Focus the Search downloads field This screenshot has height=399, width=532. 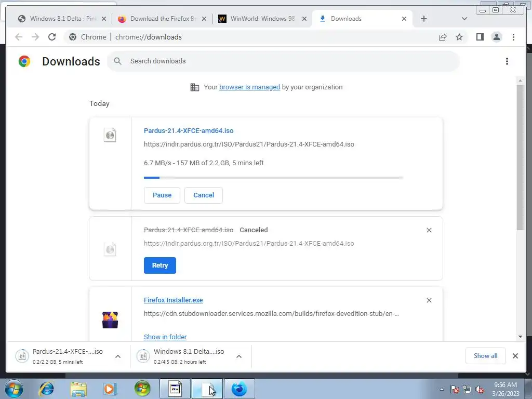pos(283,61)
